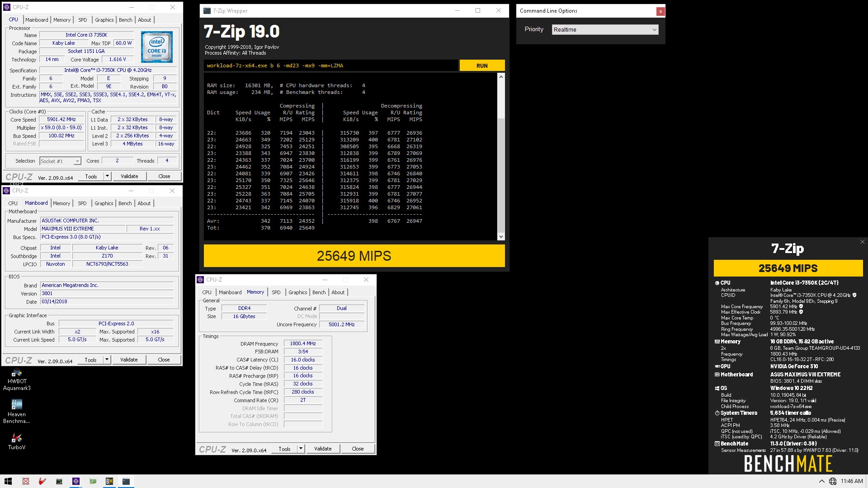
Task: Switch to CPU-Z from the taskbar
Action: (x=76, y=481)
